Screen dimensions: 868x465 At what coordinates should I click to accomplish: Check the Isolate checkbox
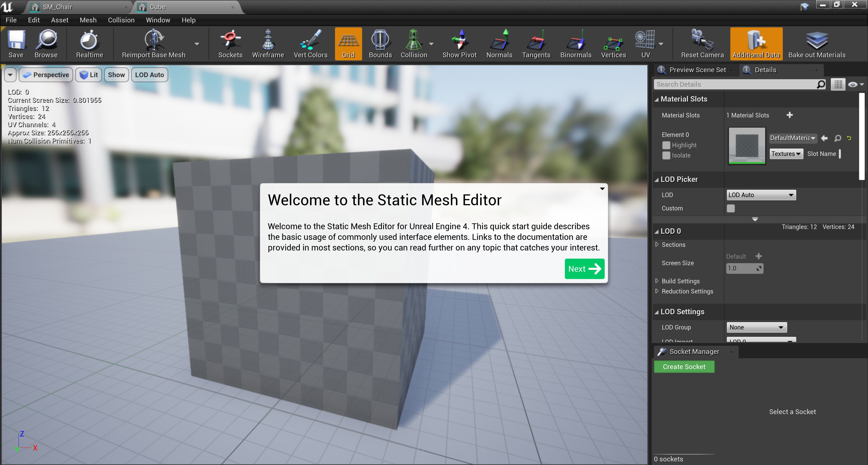pyautogui.click(x=666, y=155)
